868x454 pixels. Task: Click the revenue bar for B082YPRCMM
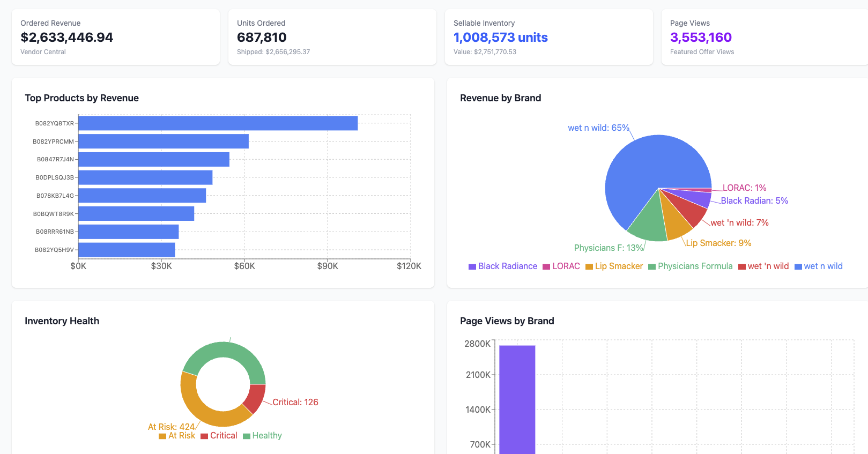[x=164, y=142]
